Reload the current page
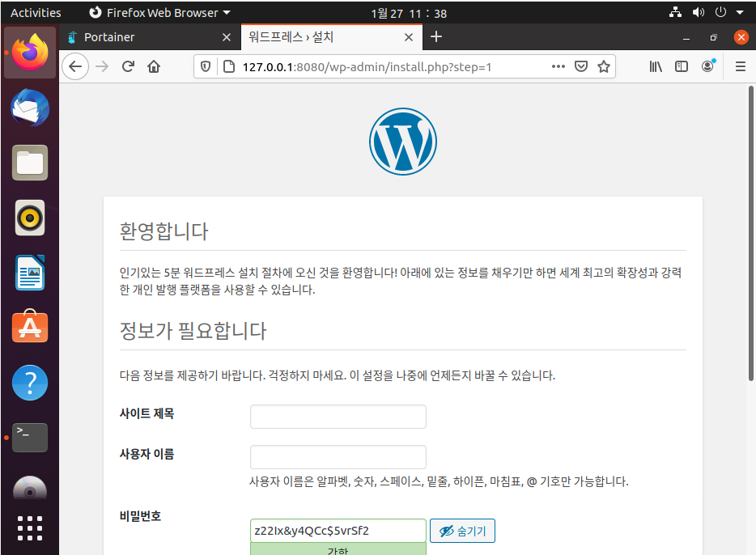 128,66
